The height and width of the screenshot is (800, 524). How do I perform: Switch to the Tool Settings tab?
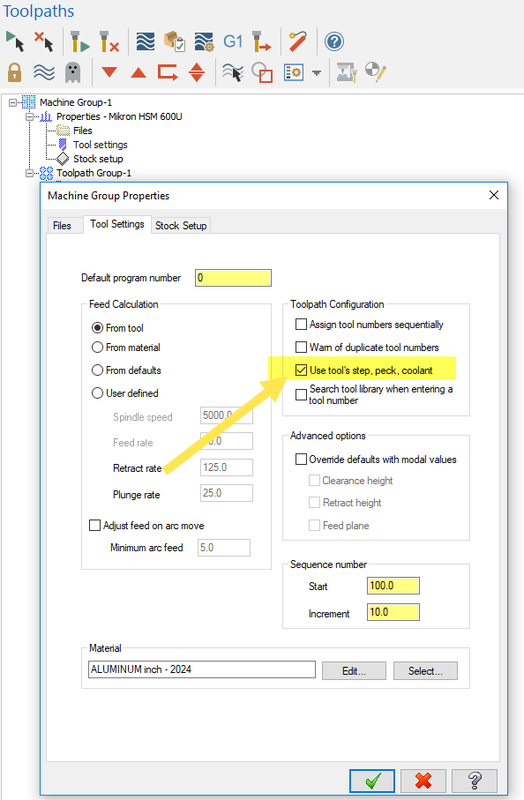(x=117, y=224)
